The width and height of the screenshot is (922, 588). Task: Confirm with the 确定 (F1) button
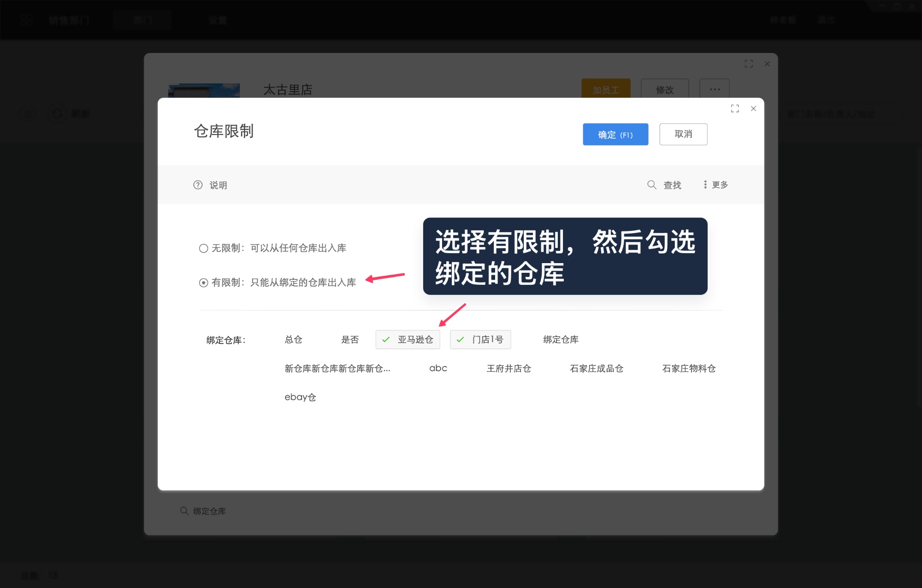click(615, 134)
